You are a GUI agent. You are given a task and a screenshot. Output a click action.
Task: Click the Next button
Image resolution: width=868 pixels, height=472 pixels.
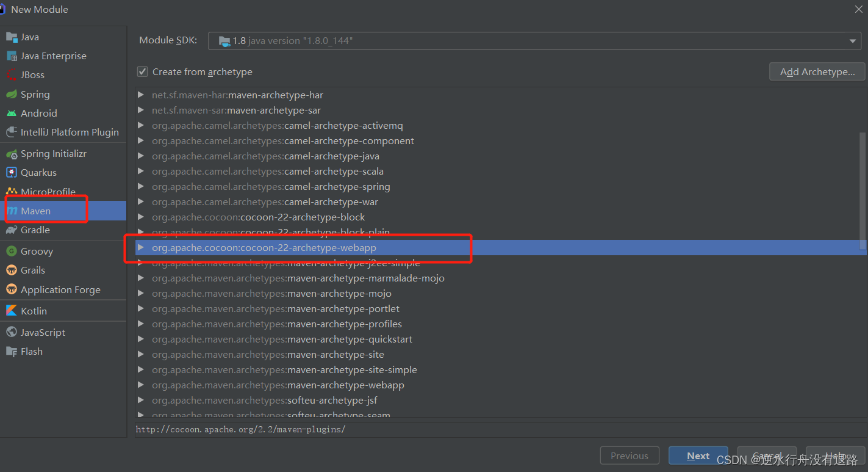(x=698, y=456)
